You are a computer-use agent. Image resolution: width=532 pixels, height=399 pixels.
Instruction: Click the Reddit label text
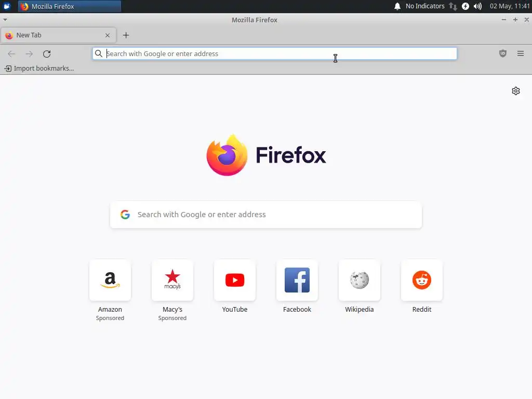[x=422, y=310]
